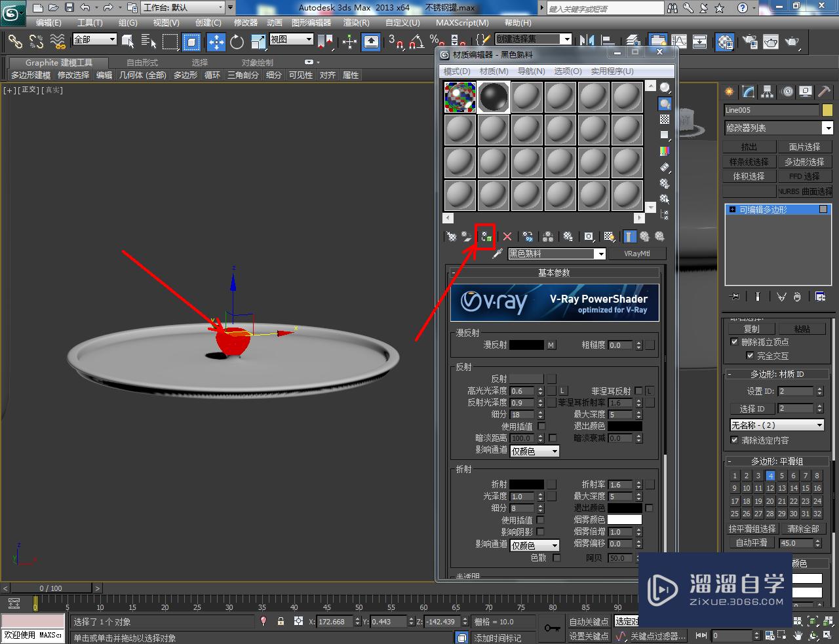Click the 自动关键点 button
Screen dimensions: 839x644
589,621
